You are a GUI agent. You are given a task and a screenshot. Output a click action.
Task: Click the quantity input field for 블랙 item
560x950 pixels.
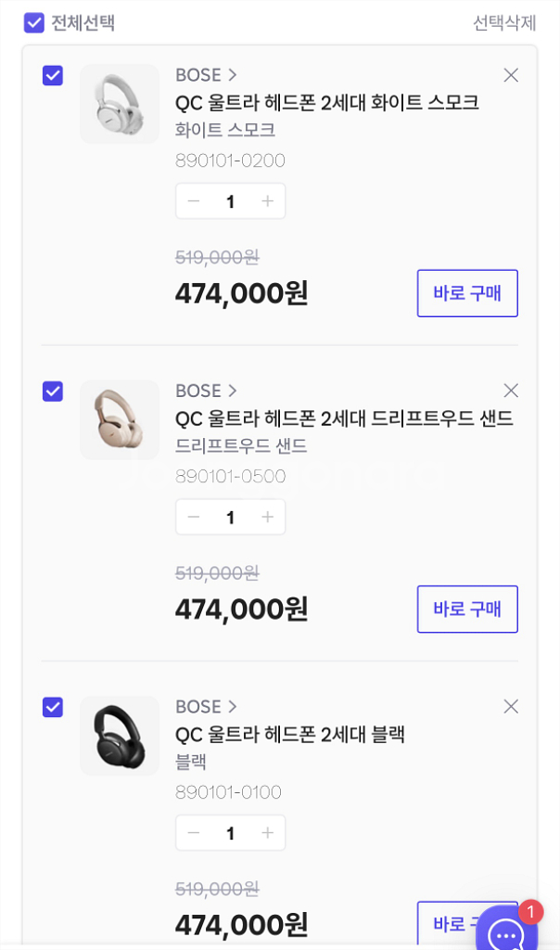[230, 832]
